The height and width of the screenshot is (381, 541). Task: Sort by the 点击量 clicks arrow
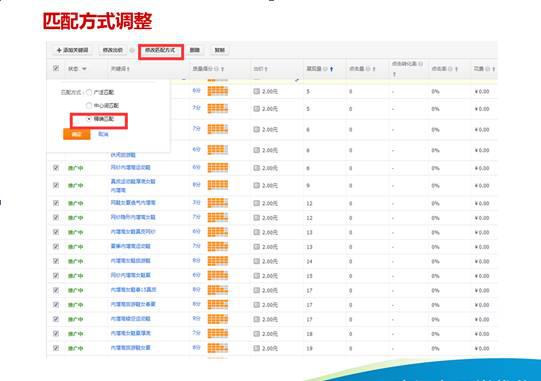(x=374, y=69)
